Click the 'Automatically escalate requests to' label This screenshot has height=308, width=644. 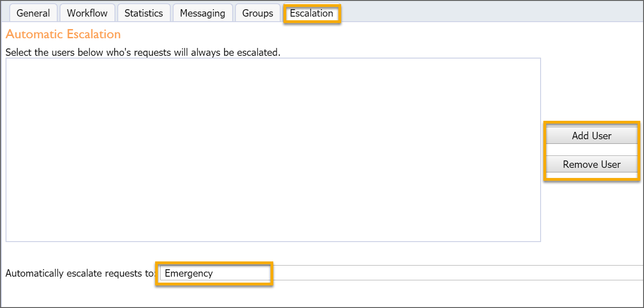pyautogui.click(x=81, y=273)
